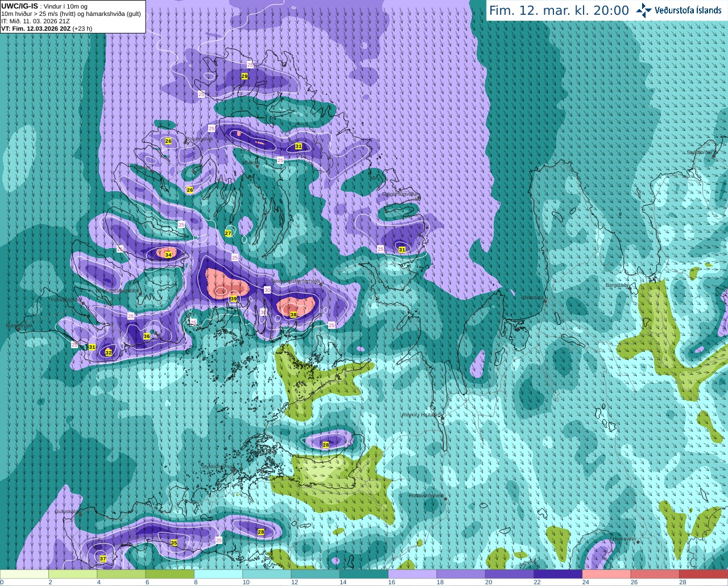Screen dimensions: 728x586
Task: Click the legend scale number 24
Action: [585, 582]
